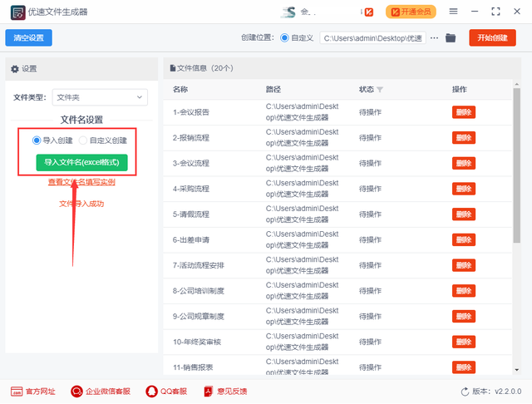Click 待操作 status in 1-会议报告 row
This screenshot has height=404, width=532.
[370, 112]
